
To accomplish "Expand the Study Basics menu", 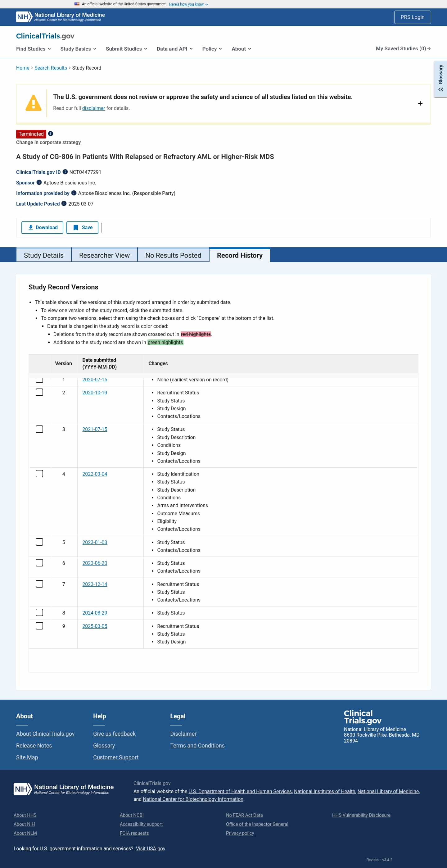I will (78, 49).
